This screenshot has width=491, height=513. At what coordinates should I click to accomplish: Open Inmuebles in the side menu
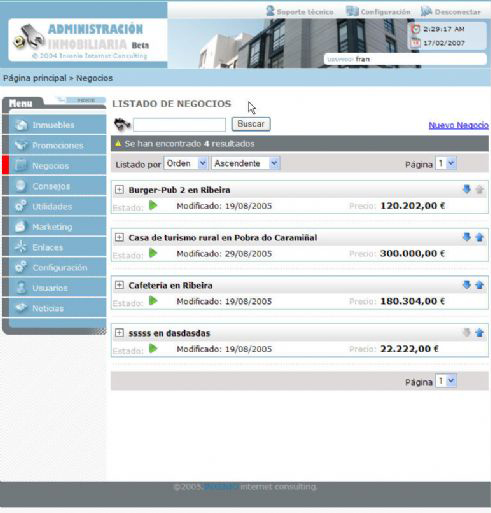[57, 125]
